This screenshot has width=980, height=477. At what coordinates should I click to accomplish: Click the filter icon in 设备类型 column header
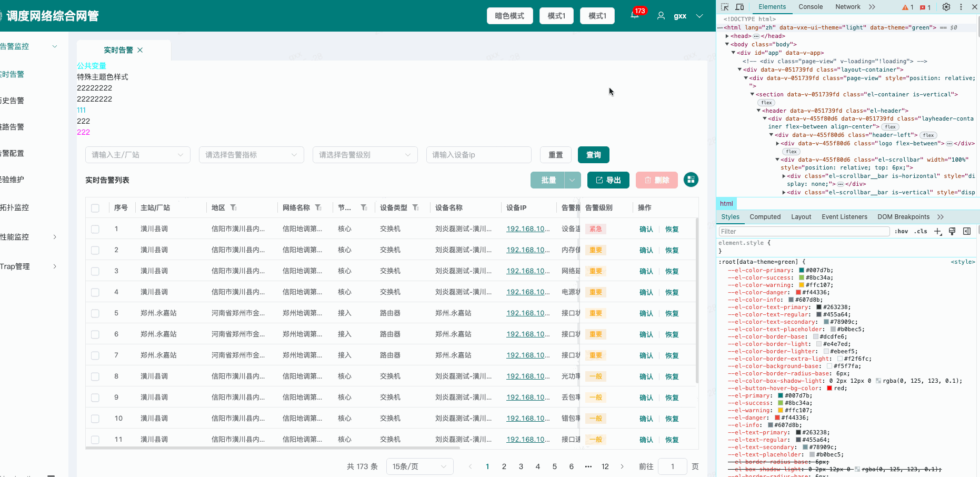pyautogui.click(x=415, y=207)
